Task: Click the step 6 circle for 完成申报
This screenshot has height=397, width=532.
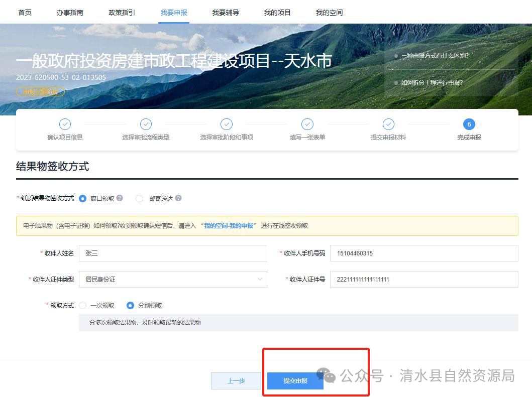Action: (x=469, y=124)
